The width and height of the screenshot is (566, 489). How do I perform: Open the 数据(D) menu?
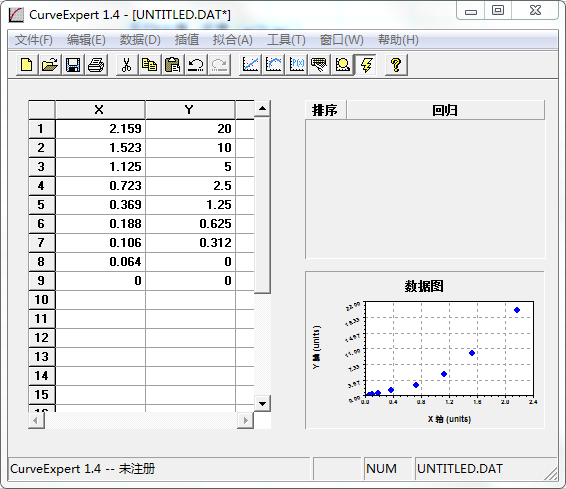[140, 40]
